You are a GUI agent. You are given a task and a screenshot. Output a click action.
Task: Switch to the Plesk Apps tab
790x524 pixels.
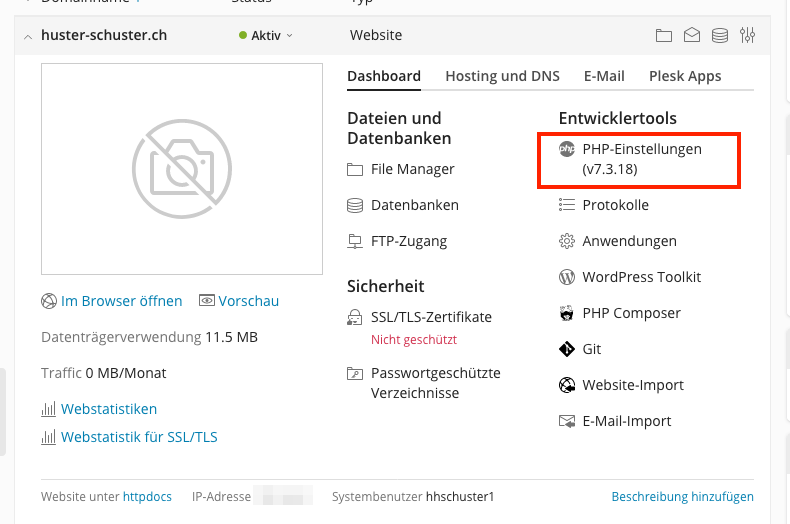pos(685,76)
